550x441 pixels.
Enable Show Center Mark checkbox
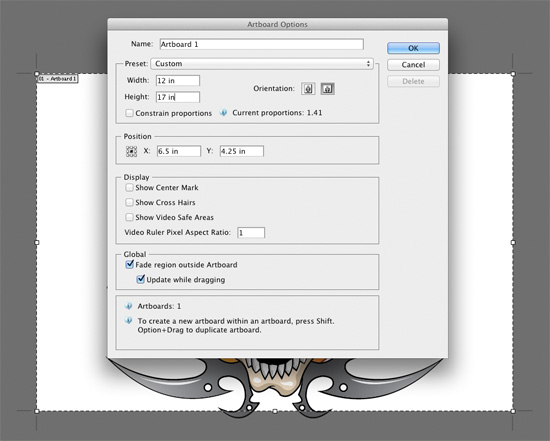coord(129,188)
